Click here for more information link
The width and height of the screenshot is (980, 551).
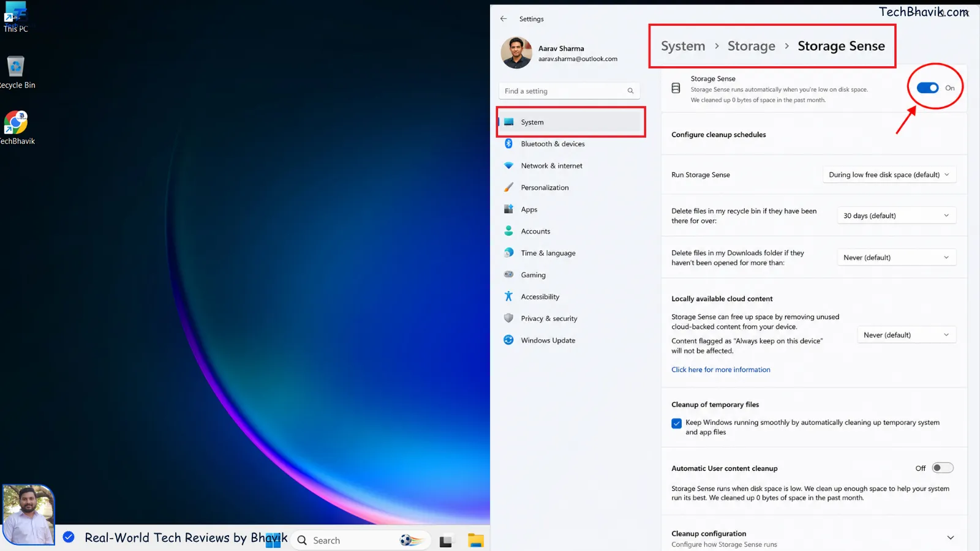[x=721, y=370]
